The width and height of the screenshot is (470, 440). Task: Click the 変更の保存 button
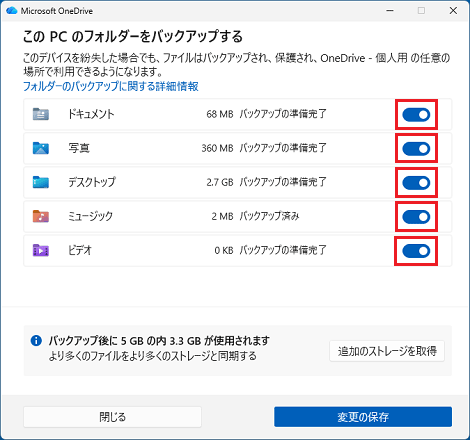tap(363, 417)
